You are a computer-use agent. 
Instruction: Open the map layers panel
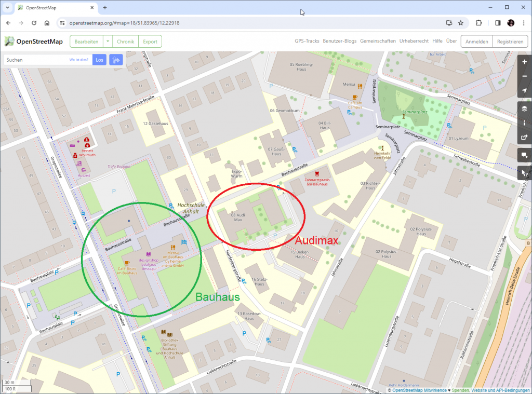(524, 108)
